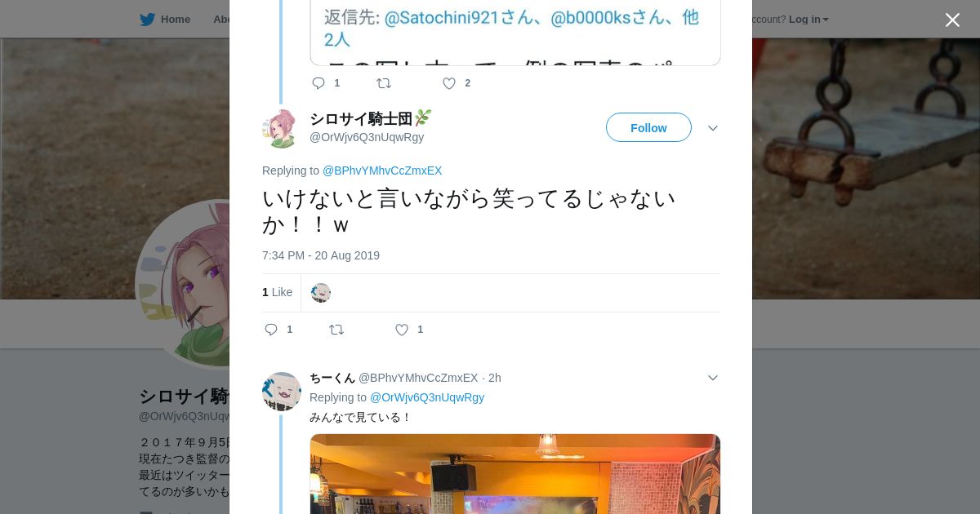Retweet the main tweet by シロサイ騎士団

click(x=336, y=330)
